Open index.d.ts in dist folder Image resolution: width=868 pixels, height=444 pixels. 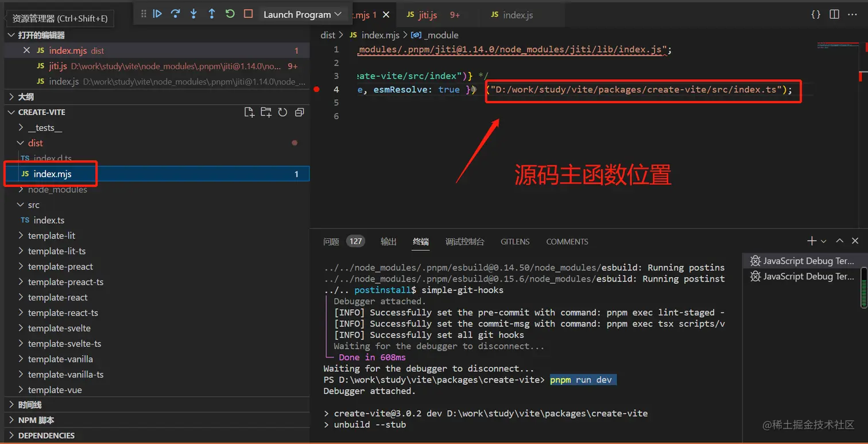(157, 158)
